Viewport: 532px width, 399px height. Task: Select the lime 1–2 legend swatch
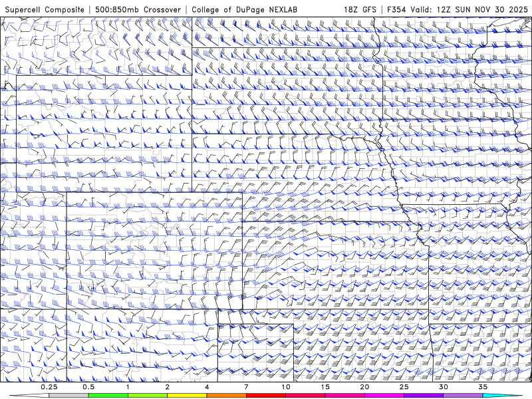(x=148, y=396)
